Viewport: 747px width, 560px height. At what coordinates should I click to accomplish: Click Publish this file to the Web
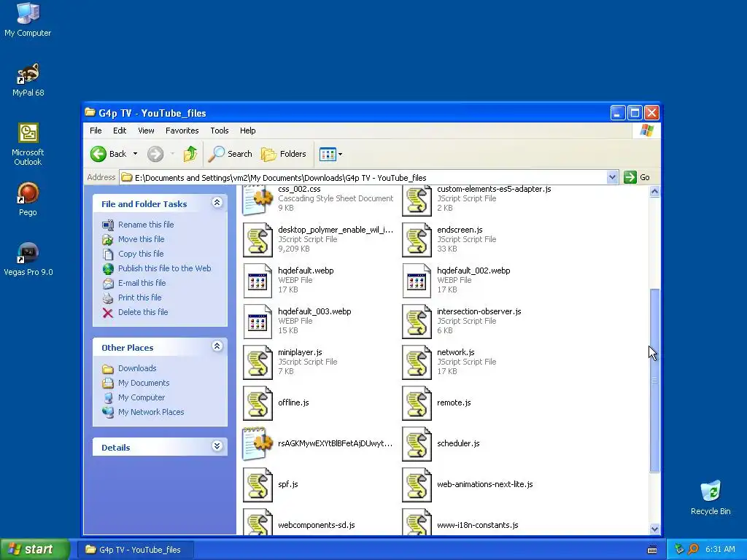click(164, 268)
